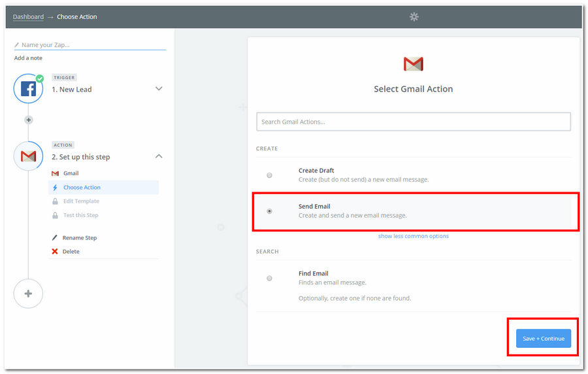Click Rename Step option
Viewport: 588px width, 374px height.
80,238
